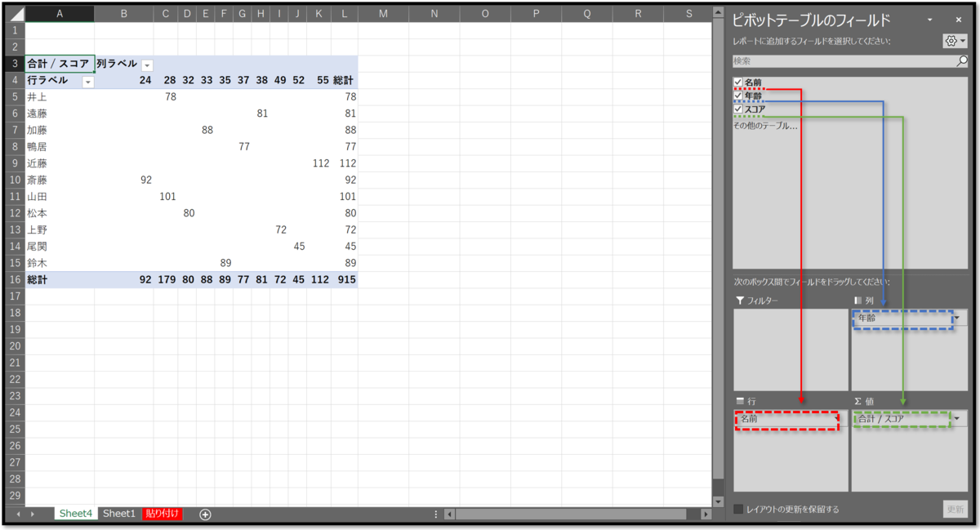
Task: Select row 20 header
Action: pos(16,345)
